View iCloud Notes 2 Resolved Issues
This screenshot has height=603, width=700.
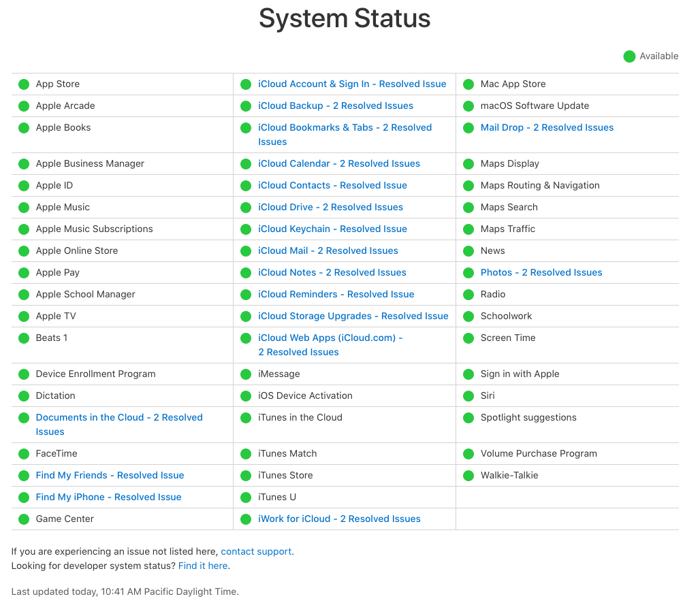(x=332, y=272)
